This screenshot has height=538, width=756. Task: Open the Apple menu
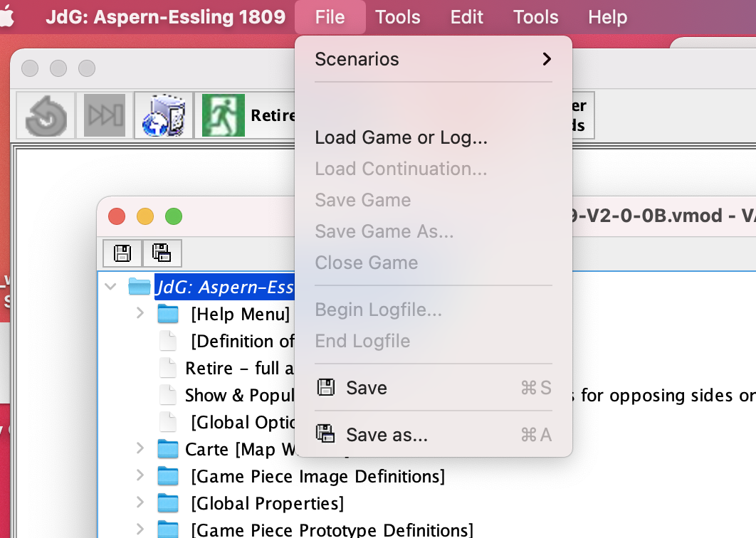pyautogui.click(x=15, y=16)
